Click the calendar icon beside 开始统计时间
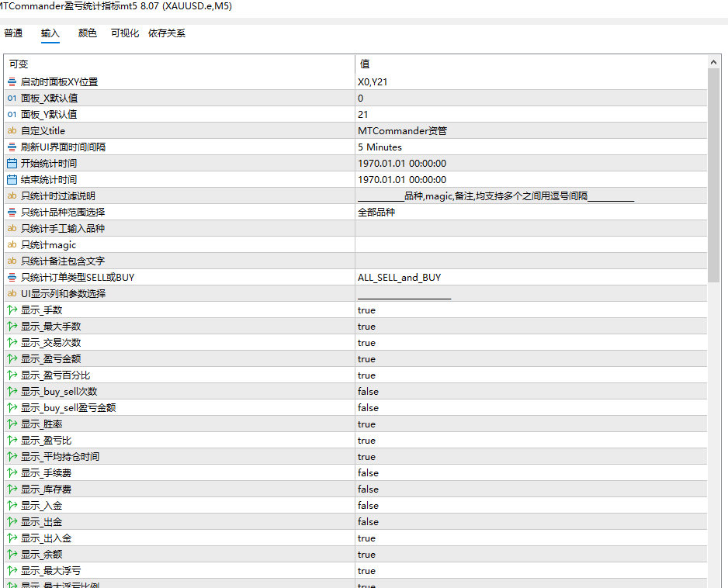This screenshot has width=728, height=588. (x=12, y=164)
